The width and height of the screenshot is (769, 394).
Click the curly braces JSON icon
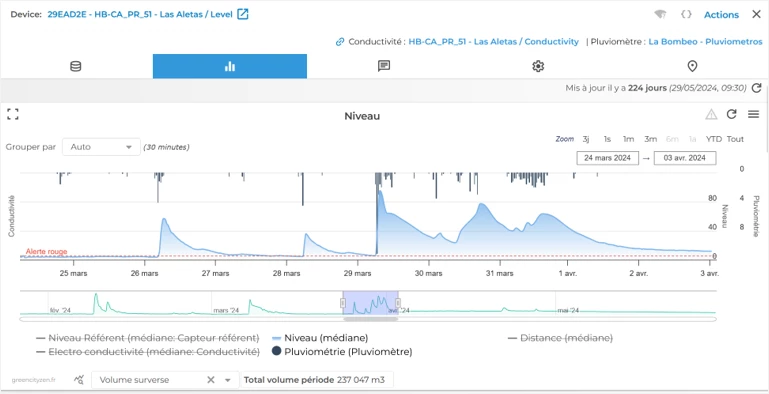click(686, 14)
